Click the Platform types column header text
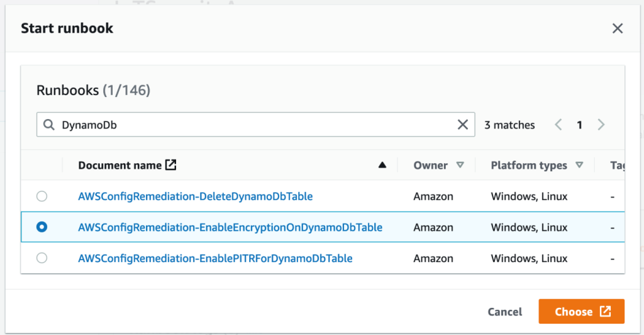Viewport: 644px width, 335px height. 529,165
